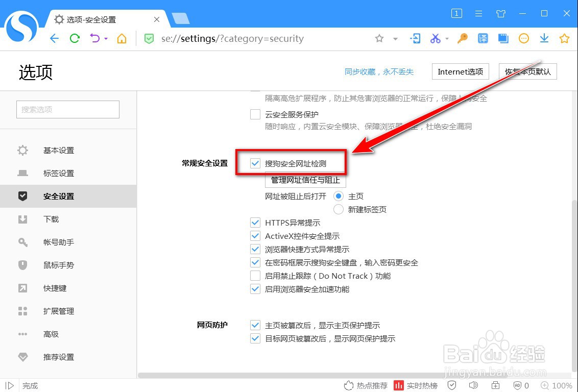Toggle the status bar sidebar panel icon

point(10,386)
